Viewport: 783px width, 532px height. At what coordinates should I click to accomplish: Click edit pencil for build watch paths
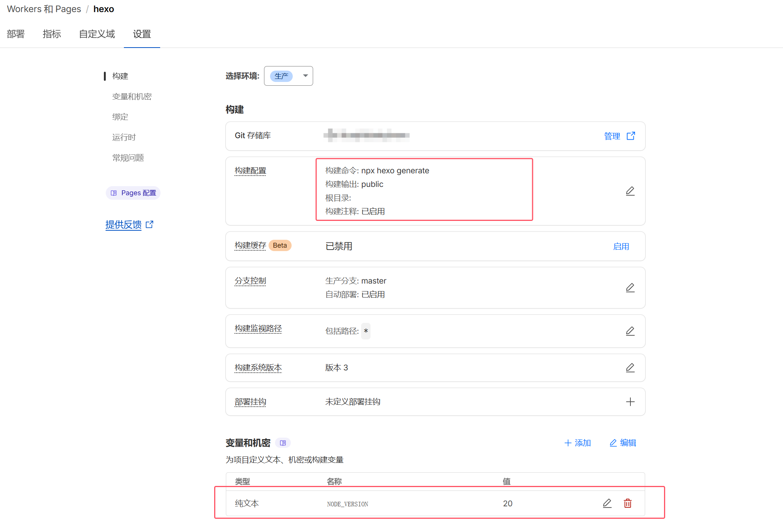point(630,331)
